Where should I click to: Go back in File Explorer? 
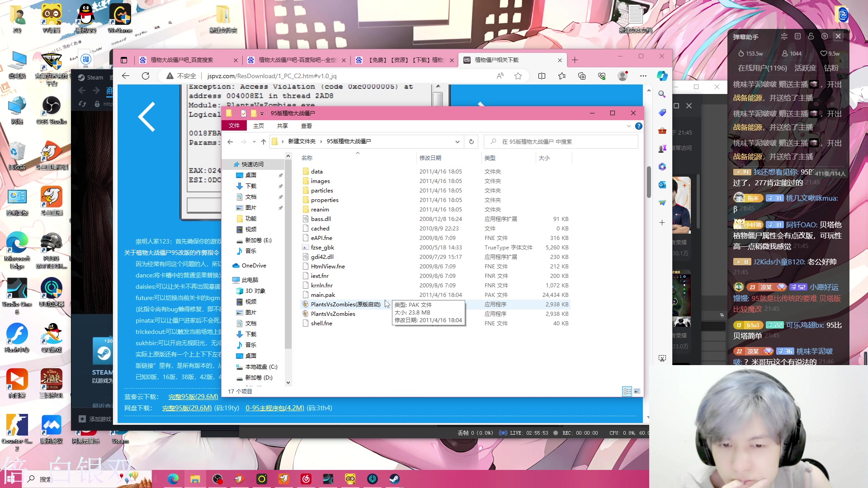[230, 142]
